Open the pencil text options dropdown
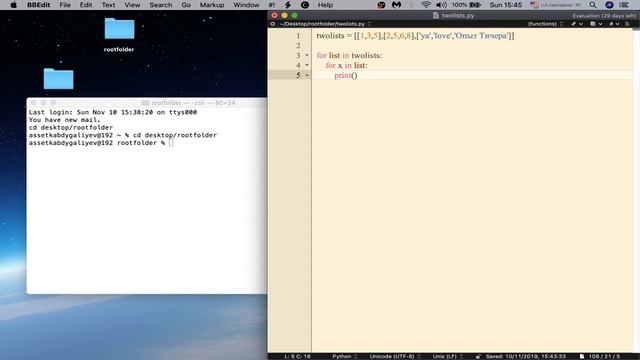640x360 pixels. point(577,24)
